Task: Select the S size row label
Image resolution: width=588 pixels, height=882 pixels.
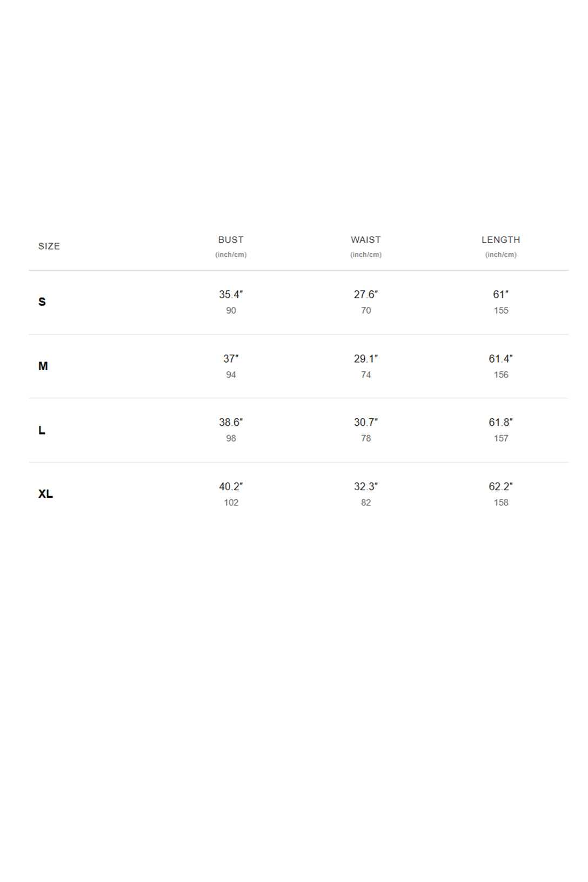Action: (42, 302)
